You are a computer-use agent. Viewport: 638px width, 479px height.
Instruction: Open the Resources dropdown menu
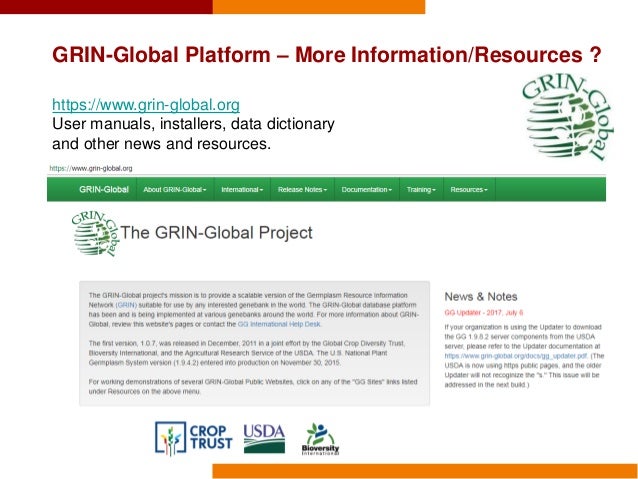click(x=469, y=189)
